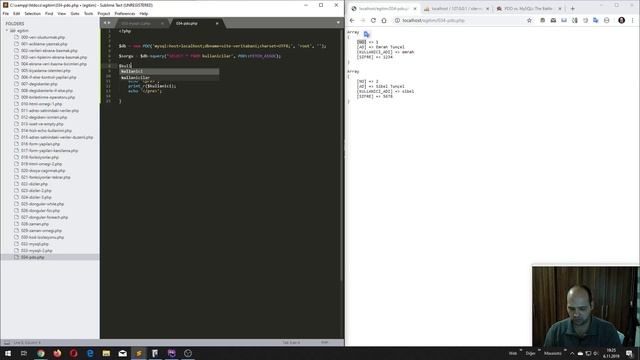The image size is (640, 360).
Task: Toggle sidebar via status bar panel icon
Action: tap(7, 343)
